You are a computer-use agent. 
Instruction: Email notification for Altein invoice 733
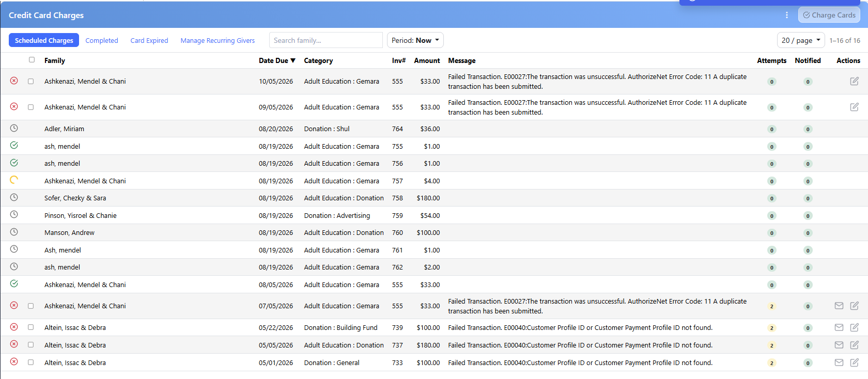839,362
